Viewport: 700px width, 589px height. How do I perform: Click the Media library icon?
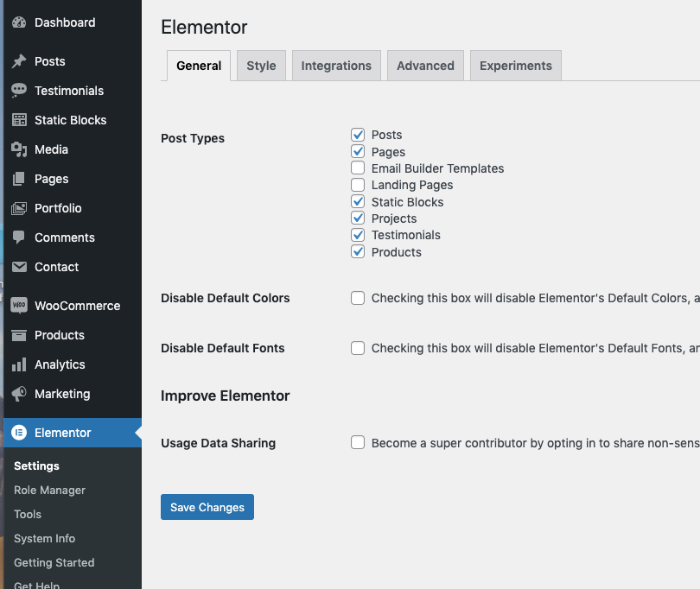point(19,149)
